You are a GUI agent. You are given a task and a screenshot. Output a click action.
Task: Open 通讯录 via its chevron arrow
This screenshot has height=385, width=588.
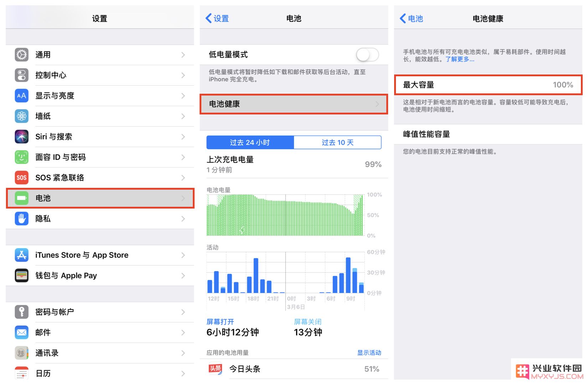tap(183, 353)
